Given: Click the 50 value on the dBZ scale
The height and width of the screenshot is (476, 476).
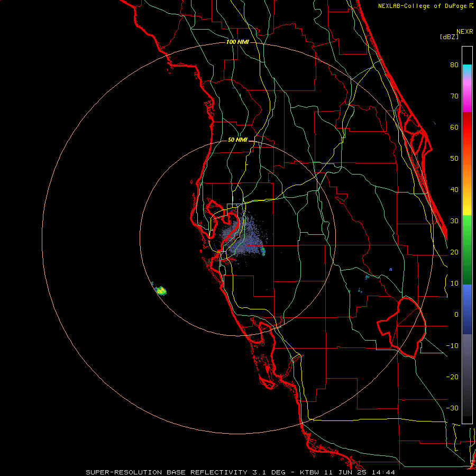Looking at the screenshot, I should (x=454, y=159).
